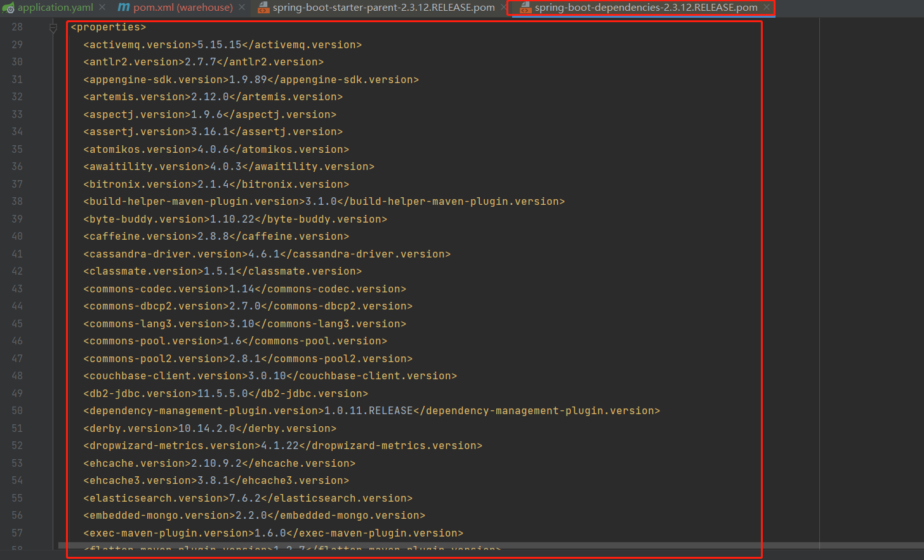
Task: Click the opening <properties> tag
Action: 109,27
